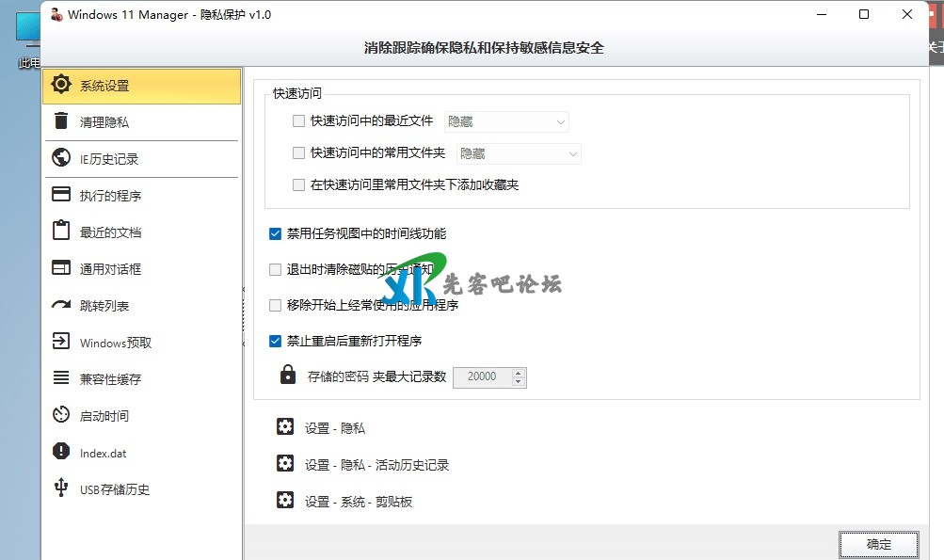Click the 跳转列表 arrow icon
The image size is (944, 560).
[x=61, y=305]
